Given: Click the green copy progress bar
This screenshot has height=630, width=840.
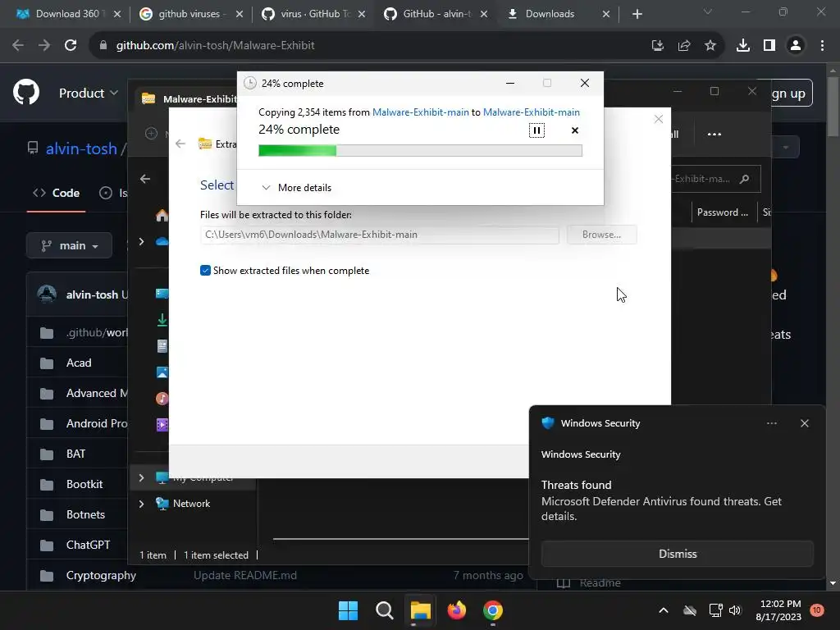Looking at the screenshot, I should pos(420,151).
